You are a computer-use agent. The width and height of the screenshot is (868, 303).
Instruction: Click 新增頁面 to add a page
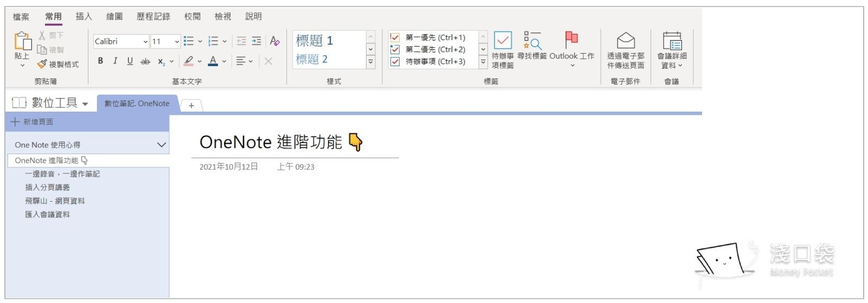click(32, 122)
